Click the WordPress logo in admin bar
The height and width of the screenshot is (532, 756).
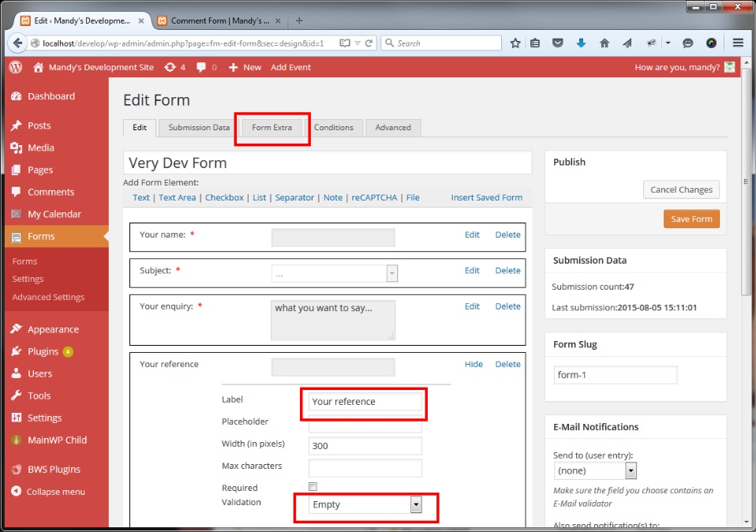(x=16, y=67)
